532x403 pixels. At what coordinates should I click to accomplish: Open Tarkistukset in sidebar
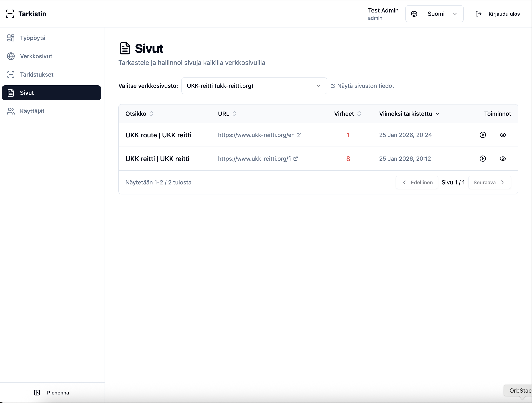(37, 75)
